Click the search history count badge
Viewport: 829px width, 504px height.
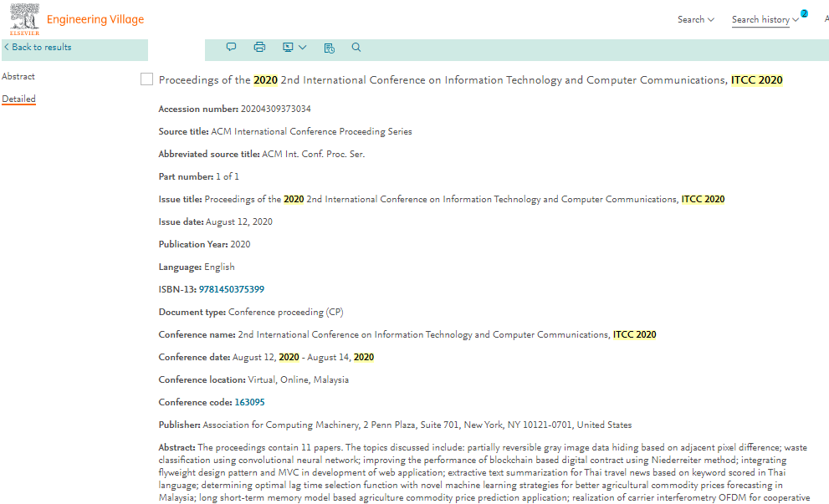pyautogui.click(x=804, y=13)
